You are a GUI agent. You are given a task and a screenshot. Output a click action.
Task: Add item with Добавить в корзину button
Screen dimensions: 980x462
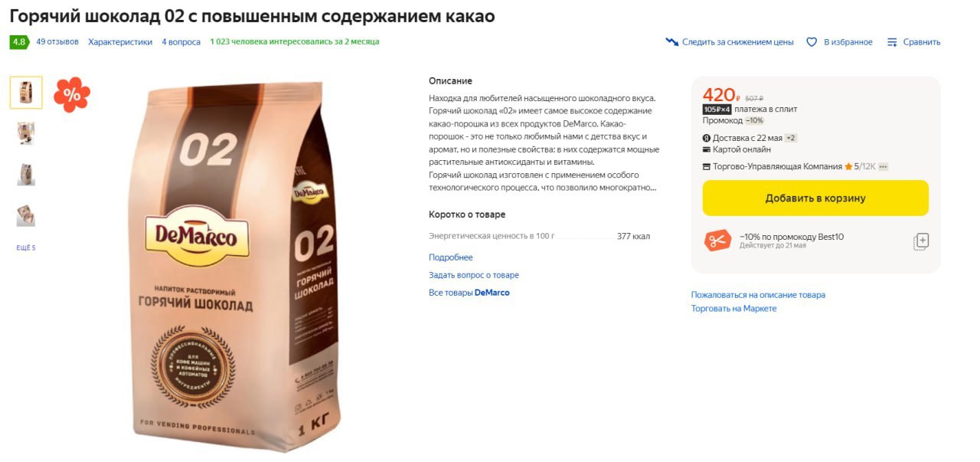815,198
